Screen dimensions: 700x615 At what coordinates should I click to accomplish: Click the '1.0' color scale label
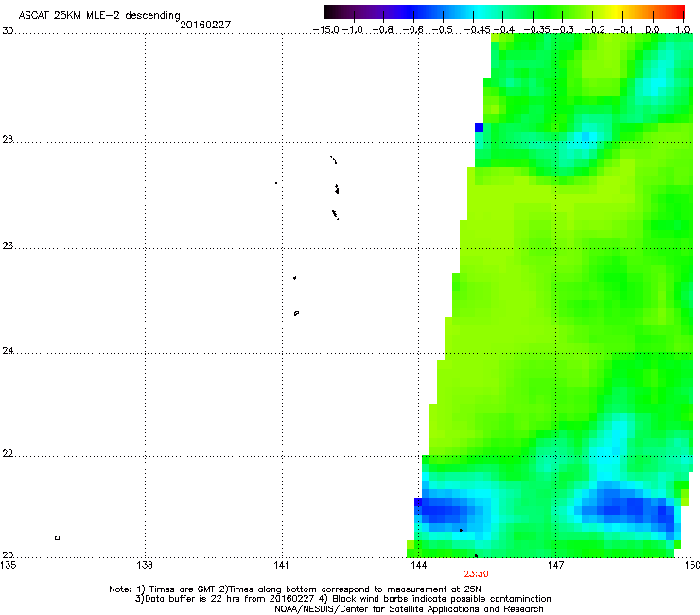pyautogui.click(x=683, y=30)
